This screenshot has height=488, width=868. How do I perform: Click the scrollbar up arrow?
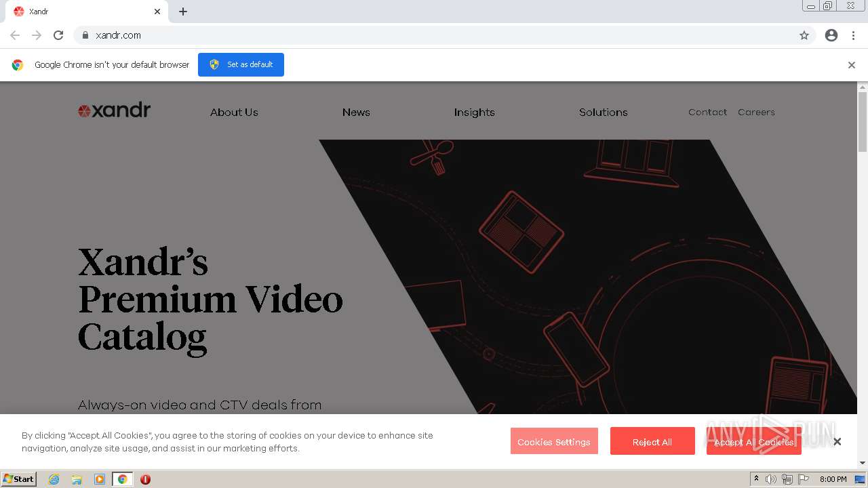tap(863, 87)
